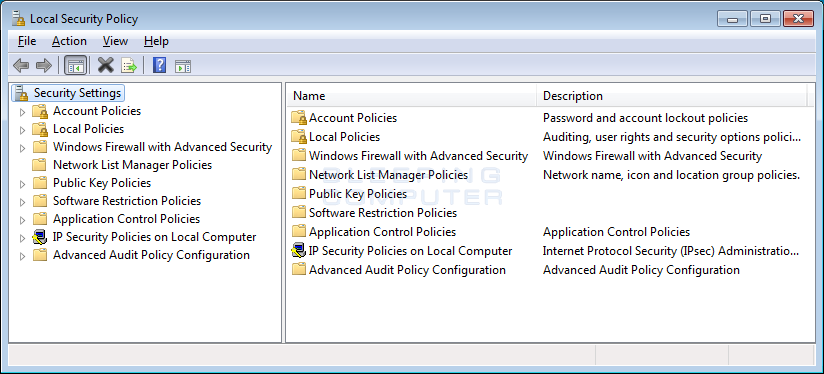The height and width of the screenshot is (374, 824).
Task: Select Advanced Audit Policy Configuration list name
Action: [x=407, y=270]
